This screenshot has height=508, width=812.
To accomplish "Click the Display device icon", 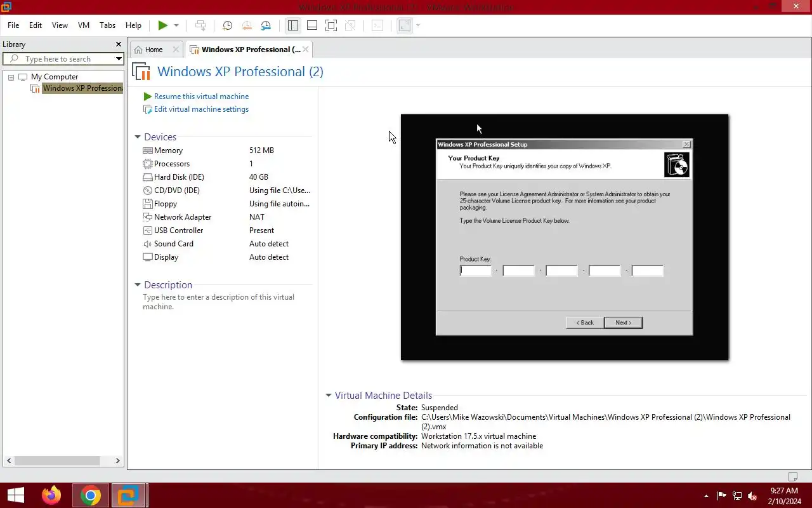I will pyautogui.click(x=148, y=257).
